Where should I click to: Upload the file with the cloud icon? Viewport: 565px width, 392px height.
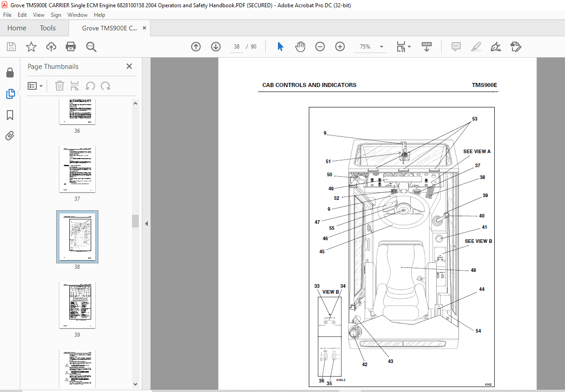(51, 47)
